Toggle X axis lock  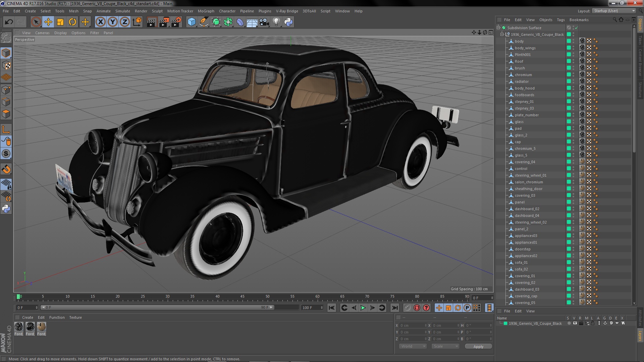click(x=100, y=22)
